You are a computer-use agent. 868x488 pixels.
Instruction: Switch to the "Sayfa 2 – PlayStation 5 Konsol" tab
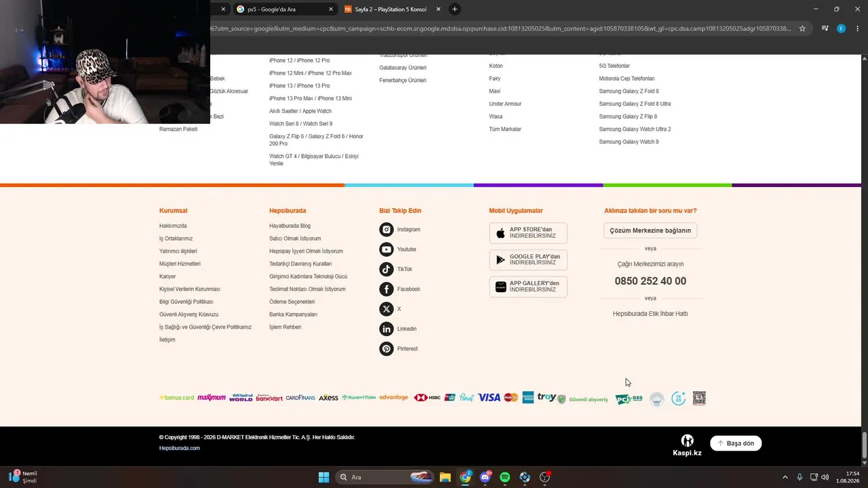(393, 9)
